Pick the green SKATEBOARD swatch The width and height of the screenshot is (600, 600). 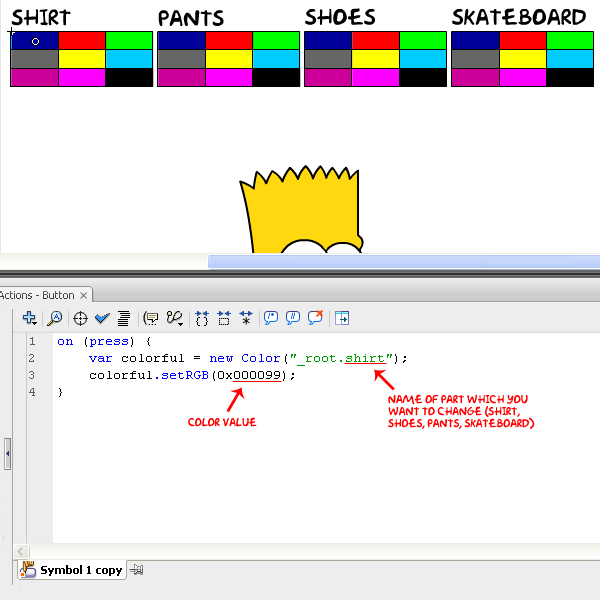click(x=570, y=41)
